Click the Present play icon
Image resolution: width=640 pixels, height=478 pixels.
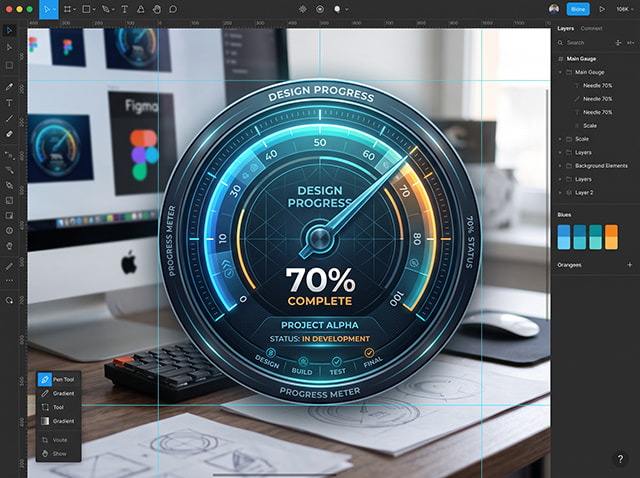tap(602, 9)
